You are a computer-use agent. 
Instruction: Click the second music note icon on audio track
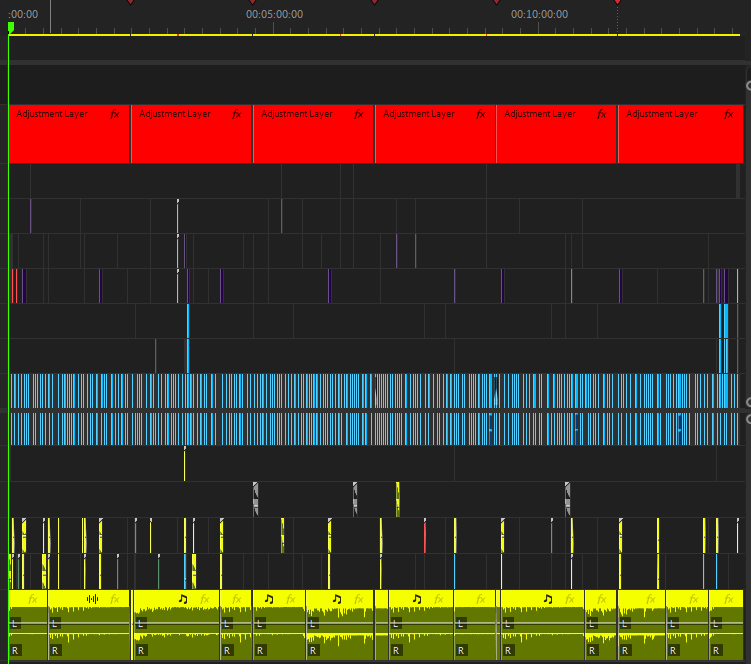click(269, 599)
